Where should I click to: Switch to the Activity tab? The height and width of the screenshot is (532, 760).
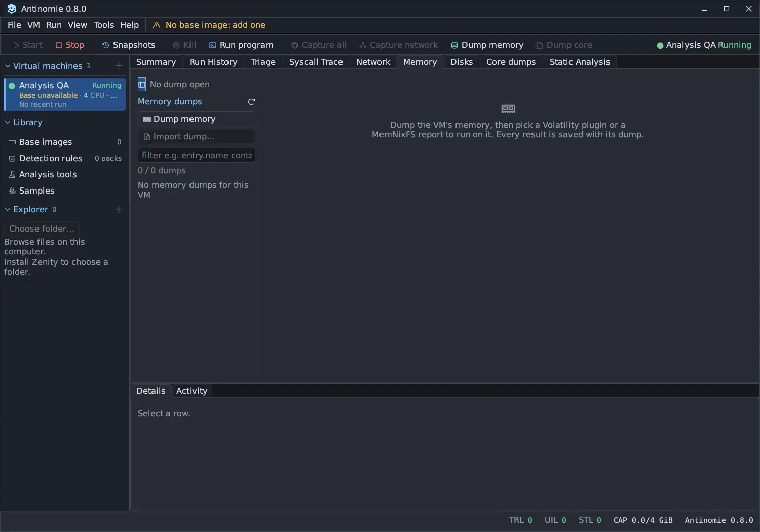click(x=192, y=391)
